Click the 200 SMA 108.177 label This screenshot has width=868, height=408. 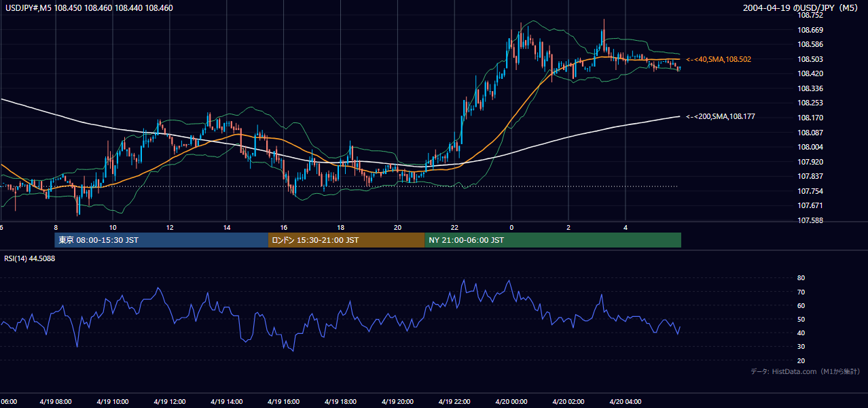721,117
